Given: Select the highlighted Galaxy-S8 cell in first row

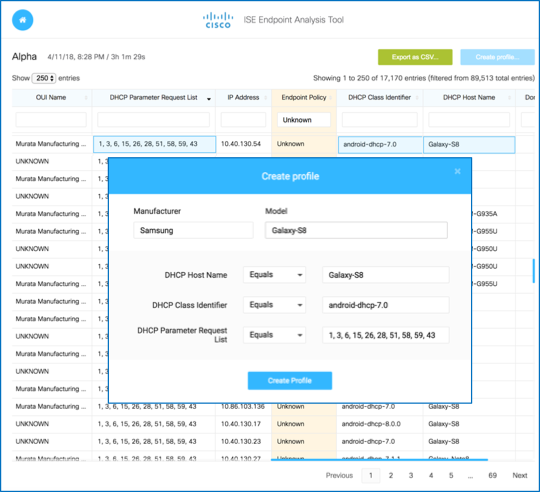Looking at the screenshot, I should [x=469, y=145].
